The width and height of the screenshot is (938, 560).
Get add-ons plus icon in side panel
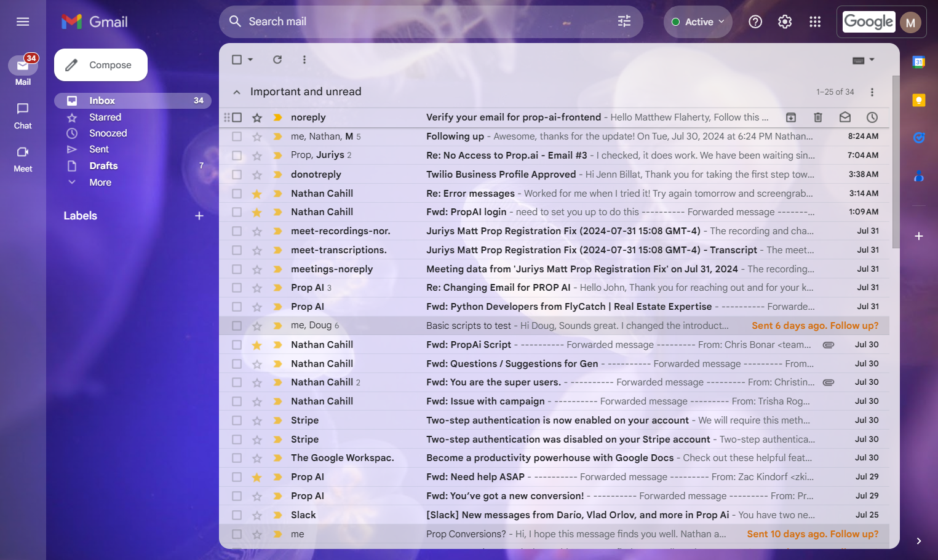pos(919,236)
